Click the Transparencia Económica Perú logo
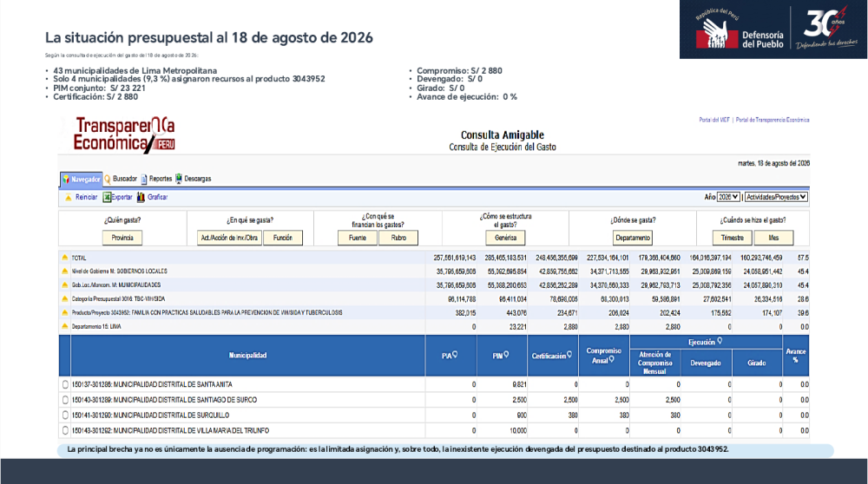Viewport: 868px width, 484px height. coord(124,134)
